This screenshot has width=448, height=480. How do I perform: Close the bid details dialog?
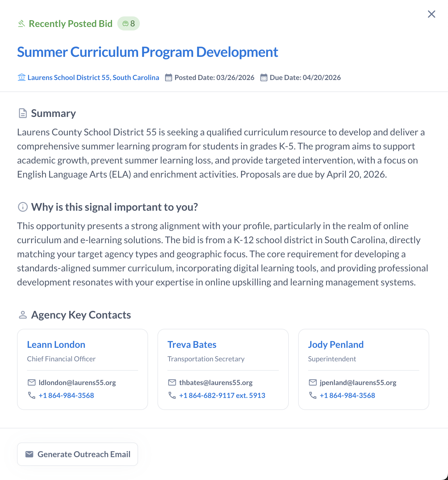[x=431, y=14]
